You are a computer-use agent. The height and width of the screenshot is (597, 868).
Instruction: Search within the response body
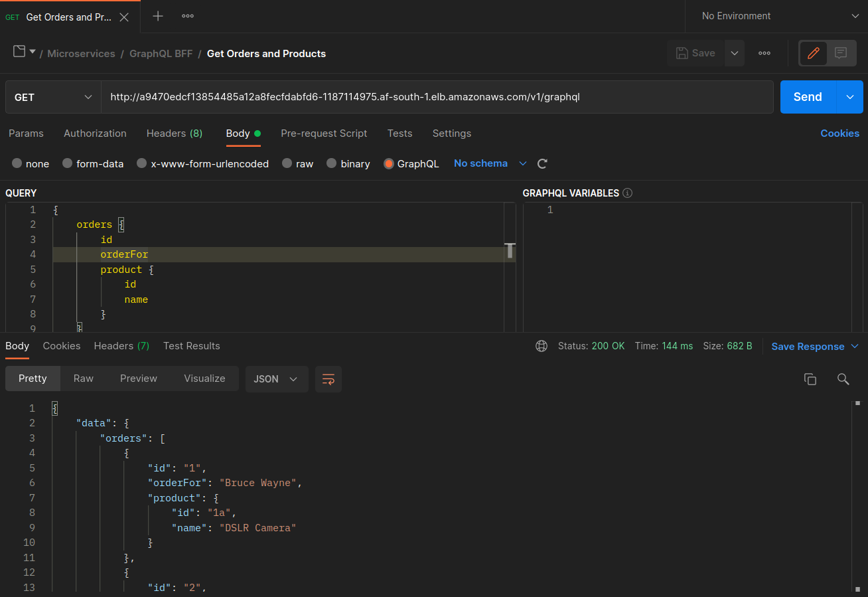coord(843,379)
